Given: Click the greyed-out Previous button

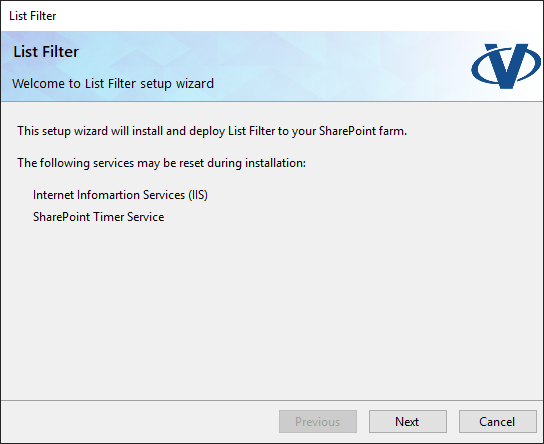Looking at the screenshot, I should [318, 421].
